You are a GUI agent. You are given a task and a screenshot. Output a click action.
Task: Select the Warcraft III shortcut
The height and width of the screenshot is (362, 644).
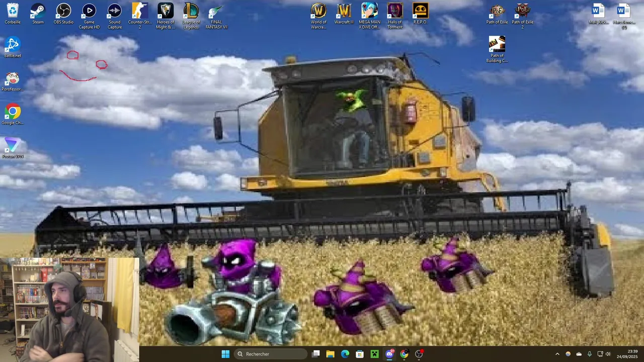pos(344,14)
